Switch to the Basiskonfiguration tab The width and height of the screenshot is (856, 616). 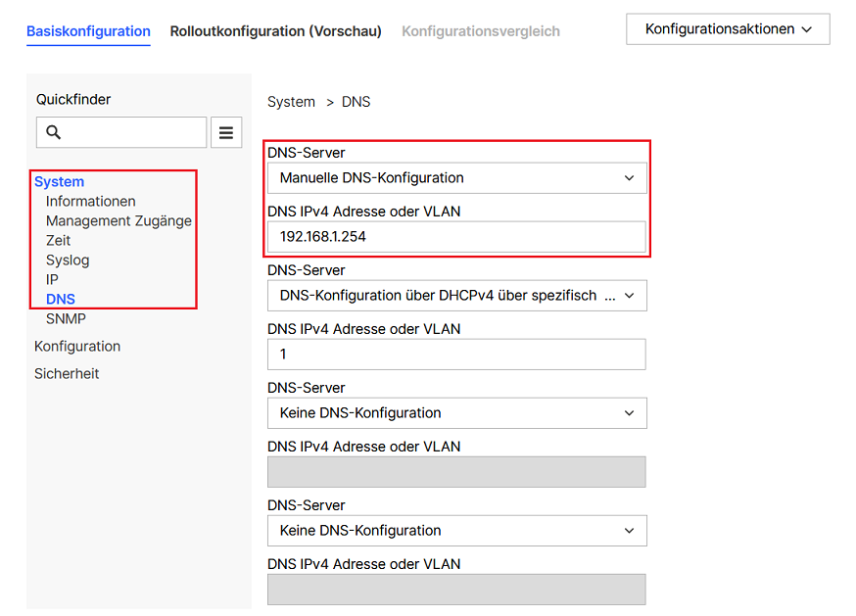88,31
